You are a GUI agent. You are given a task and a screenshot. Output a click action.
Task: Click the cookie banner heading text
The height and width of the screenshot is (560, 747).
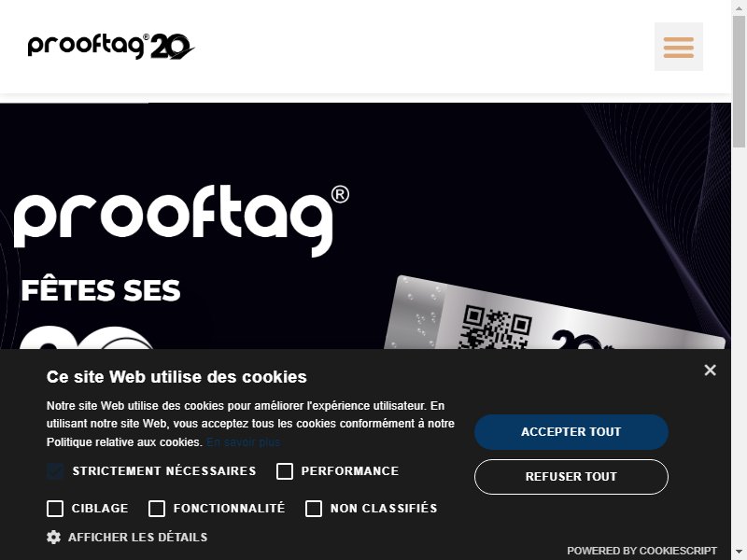(x=176, y=377)
